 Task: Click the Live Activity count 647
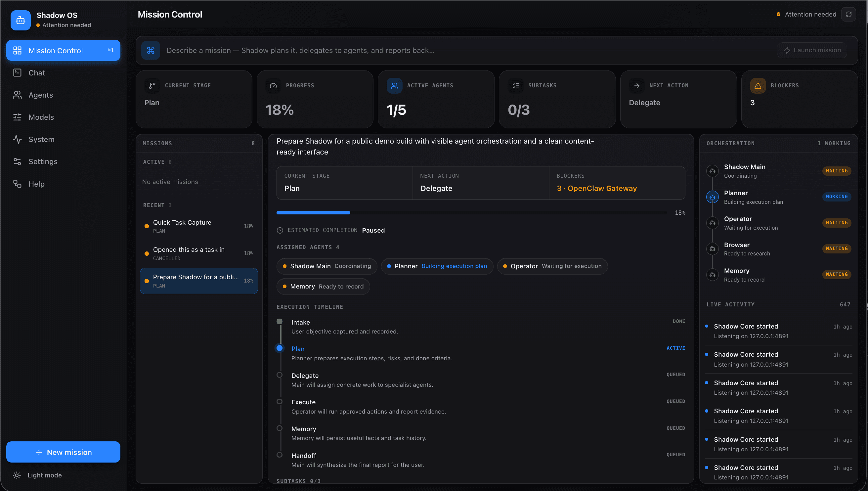845,304
